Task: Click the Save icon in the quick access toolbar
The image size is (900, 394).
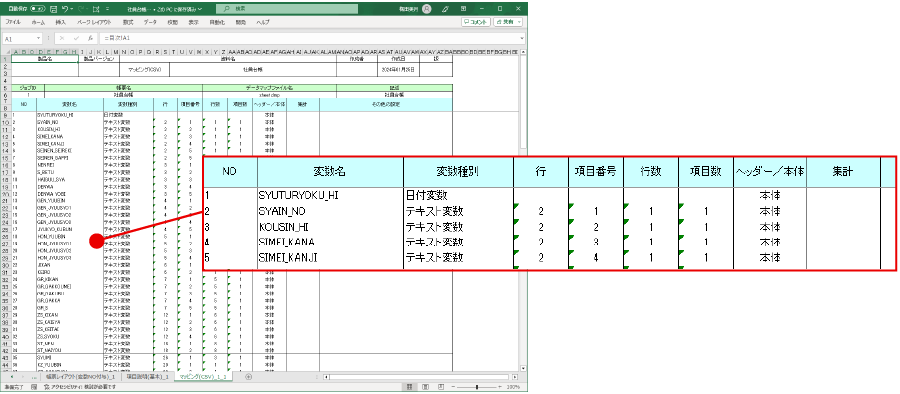Action: click(x=53, y=9)
